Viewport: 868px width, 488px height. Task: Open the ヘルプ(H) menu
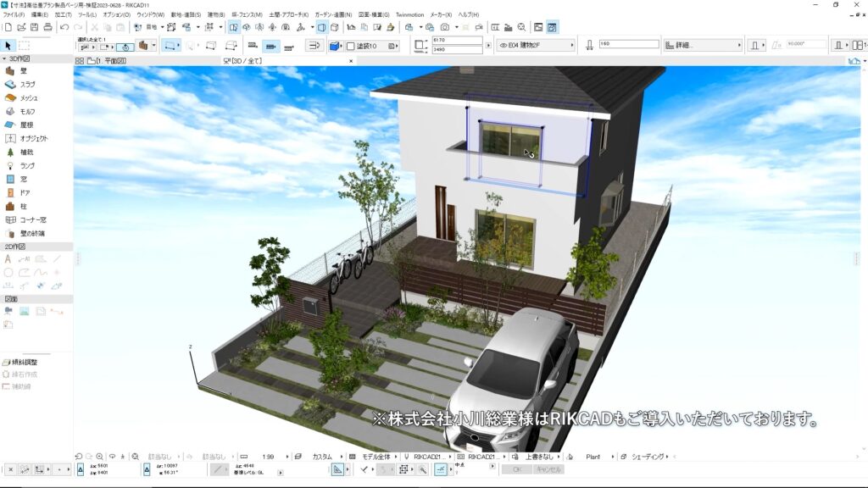[468, 15]
